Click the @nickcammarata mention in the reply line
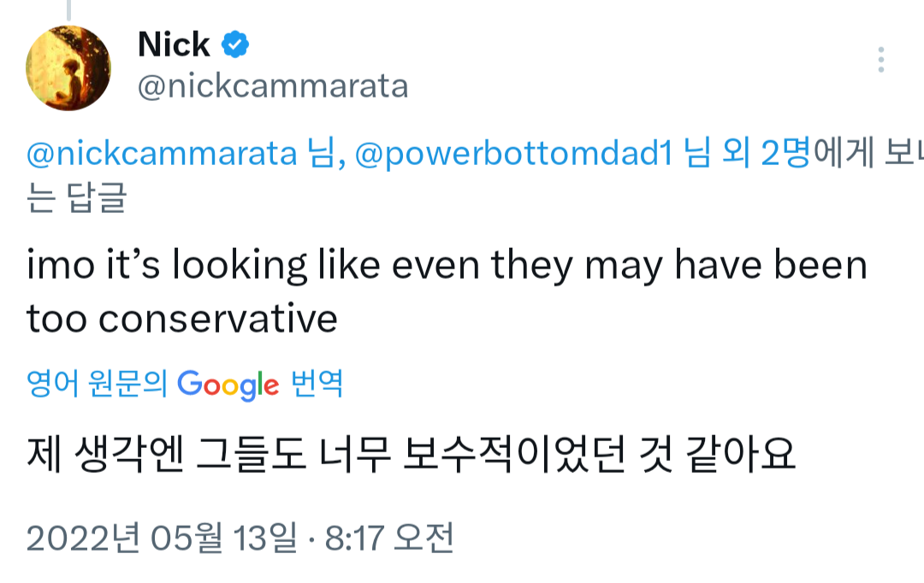The height and width of the screenshot is (583, 924). point(162,154)
